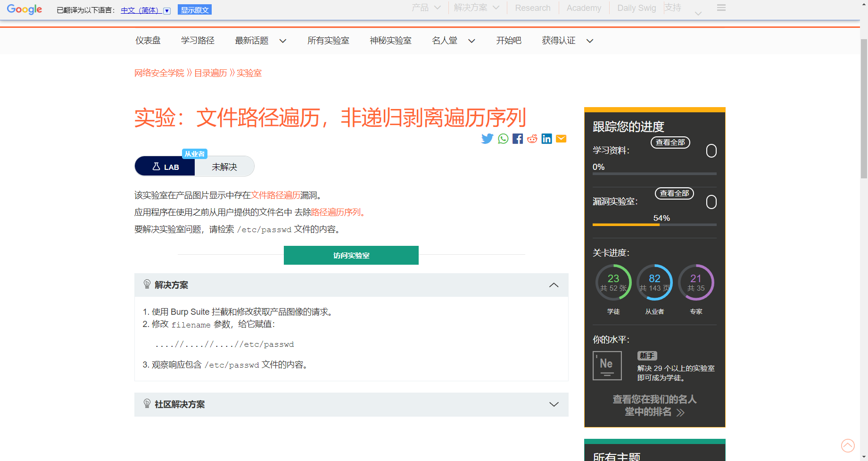Screen dimensions: 868x461
Task: Open 所有实验室 menu item
Action: [x=328, y=41]
